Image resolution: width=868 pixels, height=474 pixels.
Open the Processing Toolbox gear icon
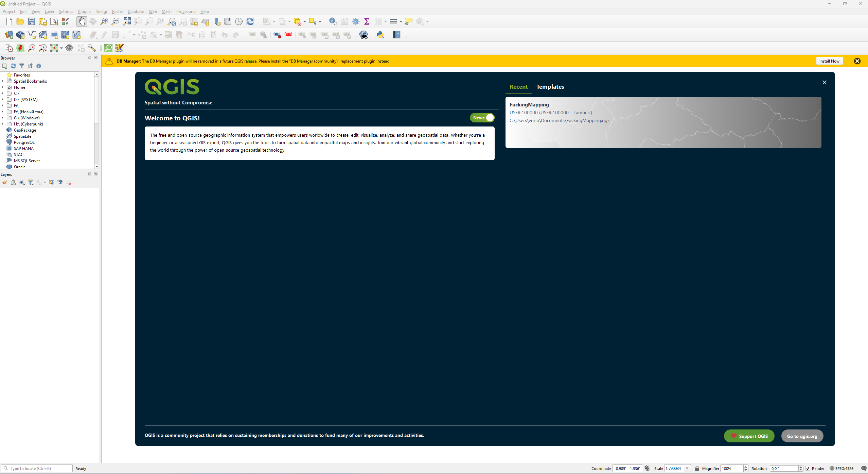tap(356, 21)
